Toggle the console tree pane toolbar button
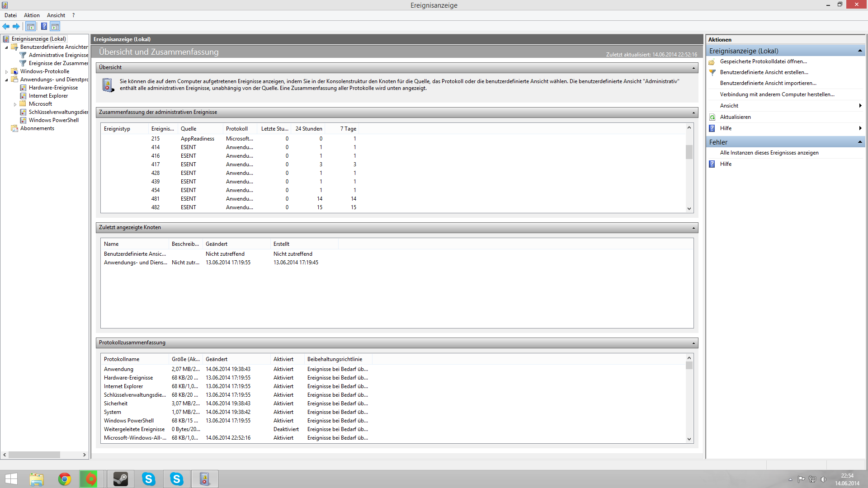 pos(30,26)
